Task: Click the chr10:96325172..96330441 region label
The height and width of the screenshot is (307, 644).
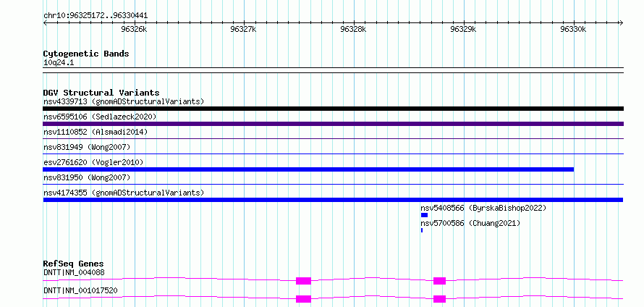Action: click(96, 16)
